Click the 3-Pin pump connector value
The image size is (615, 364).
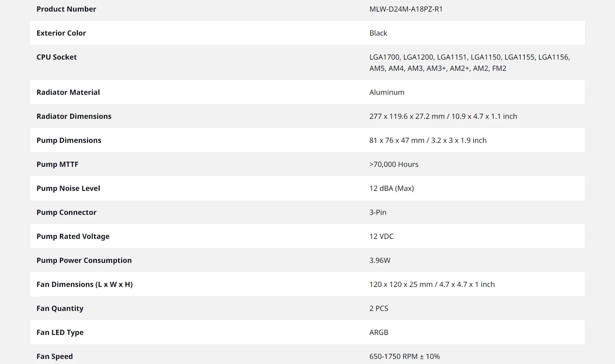[x=378, y=212]
